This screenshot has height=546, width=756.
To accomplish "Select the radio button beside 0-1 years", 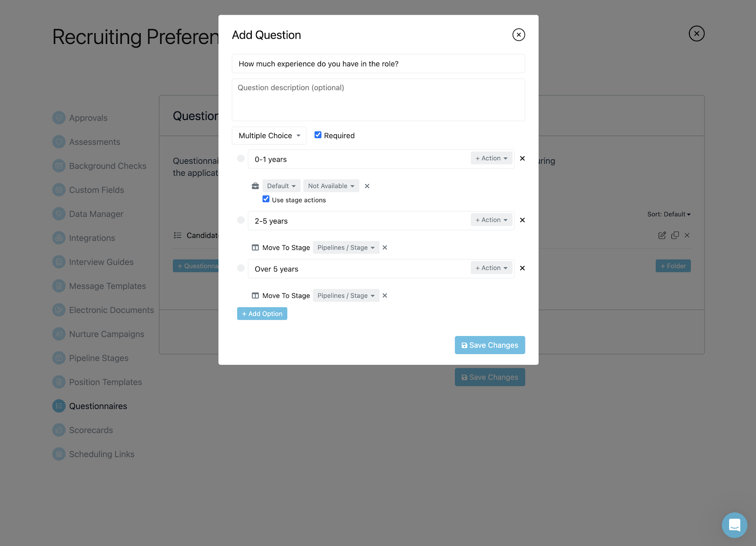I will click(241, 158).
